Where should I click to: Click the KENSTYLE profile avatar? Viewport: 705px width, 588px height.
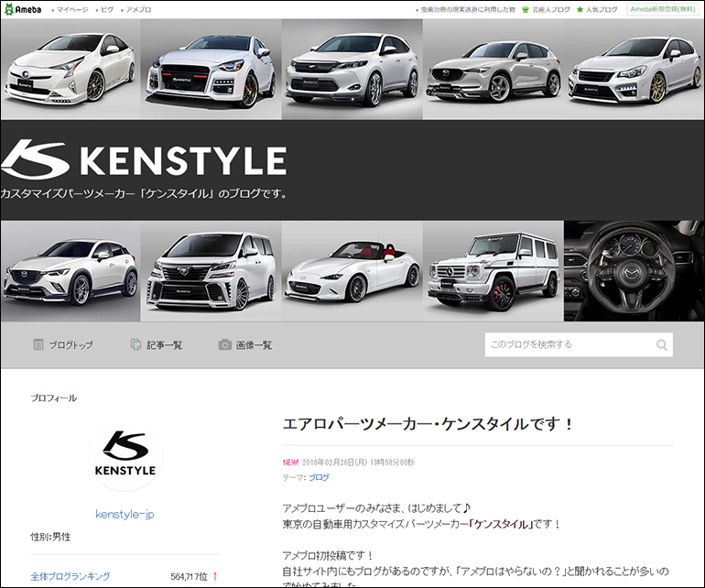[x=125, y=453]
